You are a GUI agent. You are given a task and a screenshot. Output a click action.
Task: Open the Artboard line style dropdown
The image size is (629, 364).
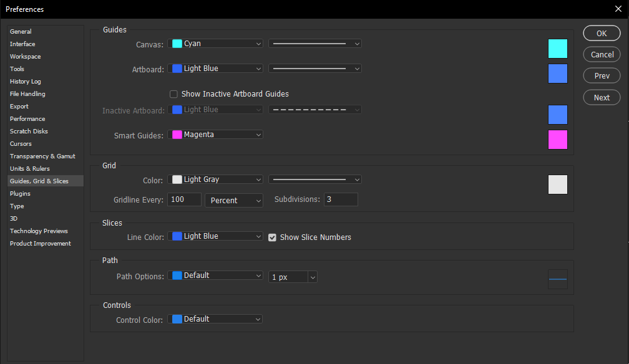click(x=315, y=69)
